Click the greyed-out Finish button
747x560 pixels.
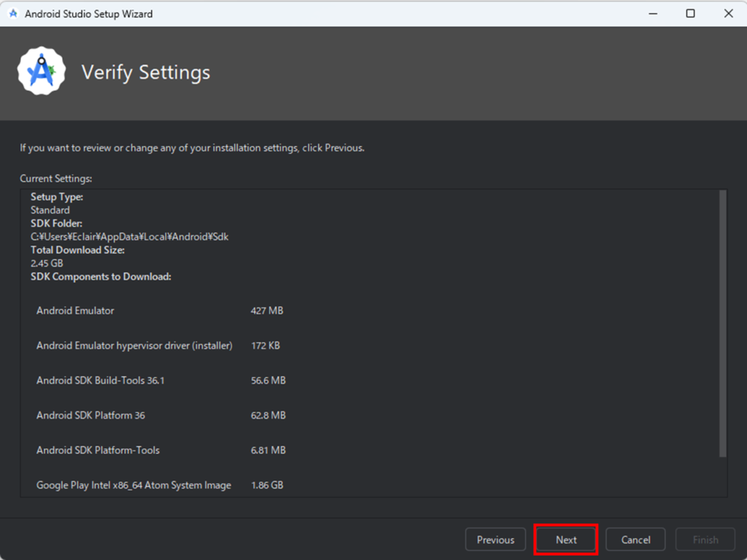tap(705, 540)
